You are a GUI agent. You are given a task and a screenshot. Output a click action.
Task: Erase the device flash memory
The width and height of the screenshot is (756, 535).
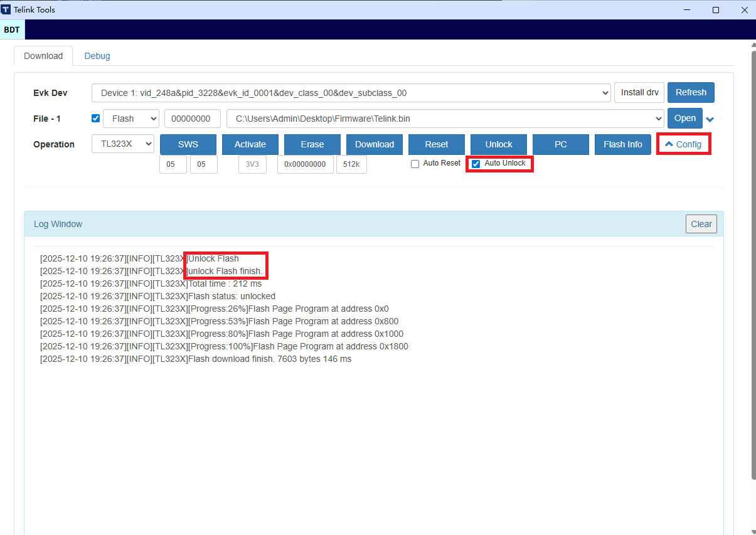[312, 144]
